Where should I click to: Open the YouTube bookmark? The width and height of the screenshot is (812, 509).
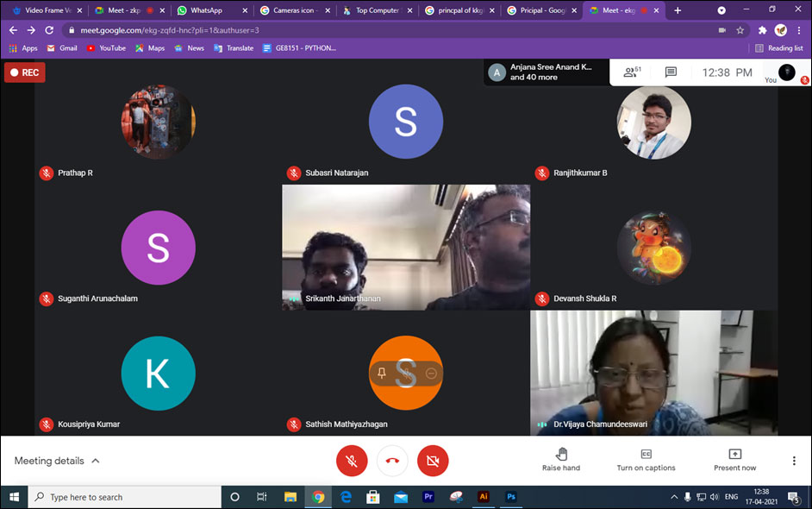[106, 48]
